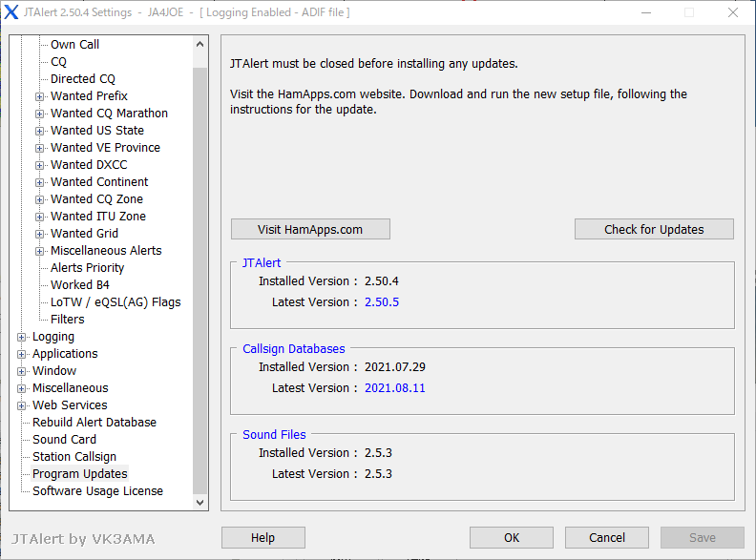The image size is (756, 560).
Task: Open Wanted Continent settings
Action: pyautogui.click(x=99, y=181)
